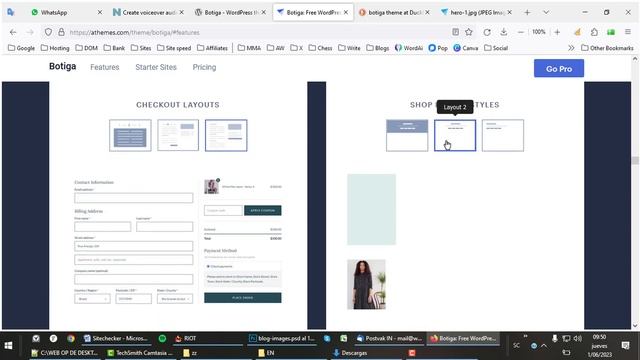The width and height of the screenshot is (640, 360).
Task: Select the third shop style layout thumbnail
Action: 503,136
